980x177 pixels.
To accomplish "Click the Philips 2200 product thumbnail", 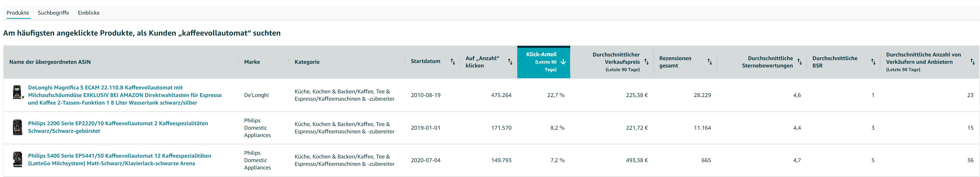I will (x=17, y=127).
